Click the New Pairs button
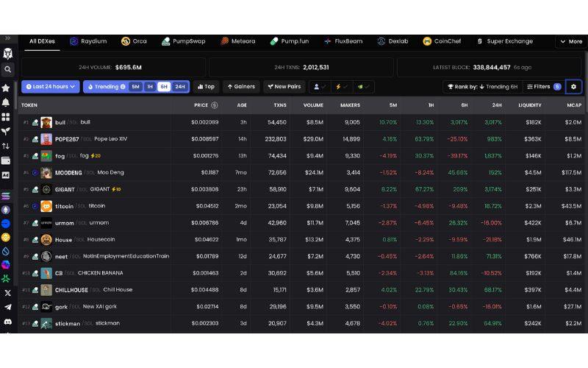 [x=284, y=87]
